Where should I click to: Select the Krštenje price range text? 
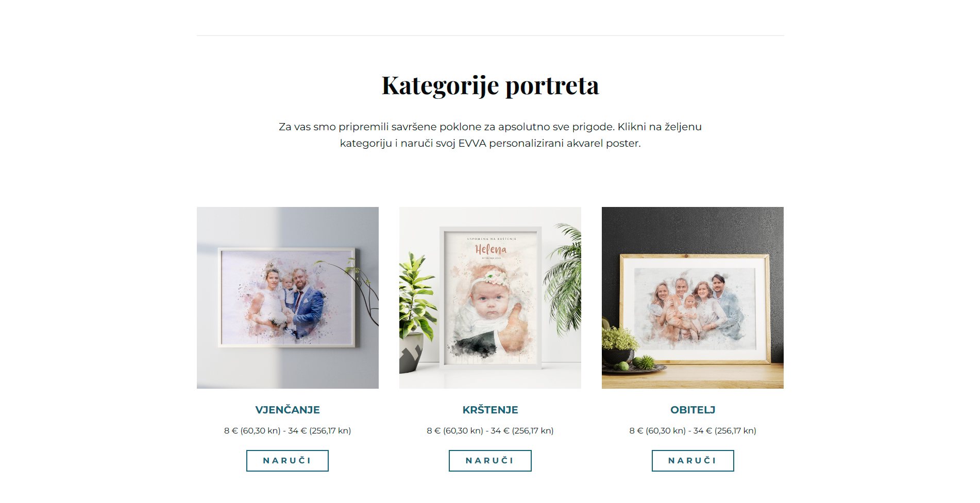click(x=490, y=430)
